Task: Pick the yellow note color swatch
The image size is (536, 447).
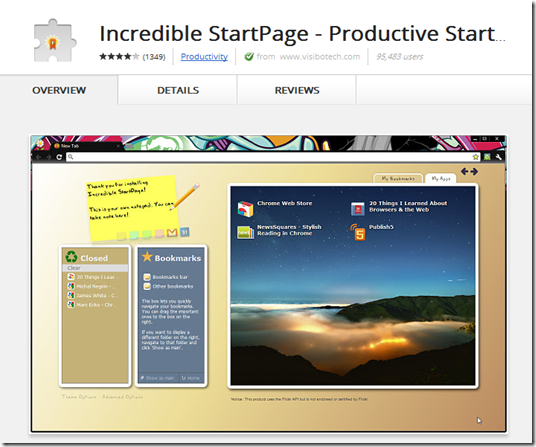Action: [x=121, y=235]
